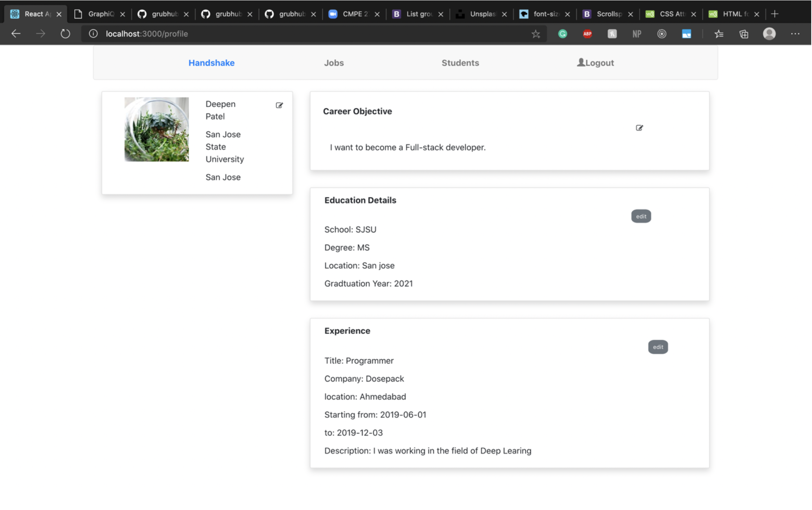
Task: Click the browser profile avatar
Action: pyautogui.click(x=769, y=34)
